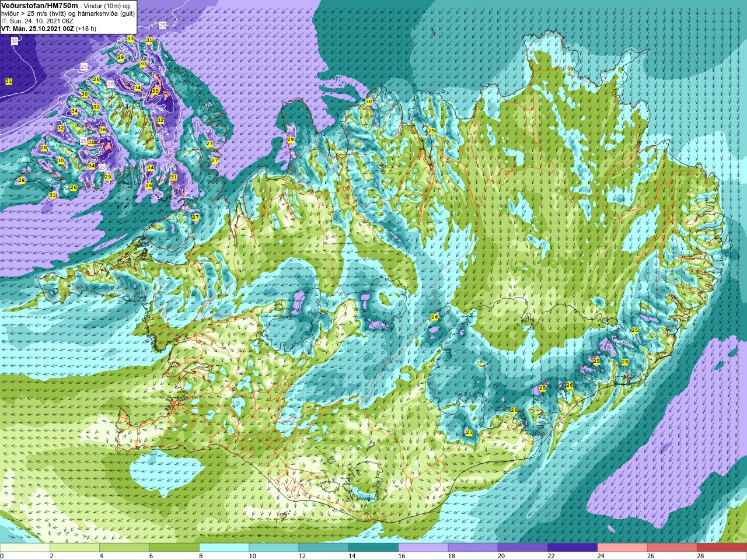Click the light teal 10–12 m/s legend swatch
Image resolution: width=747 pixels, height=560 pixels.
tap(274, 548)
